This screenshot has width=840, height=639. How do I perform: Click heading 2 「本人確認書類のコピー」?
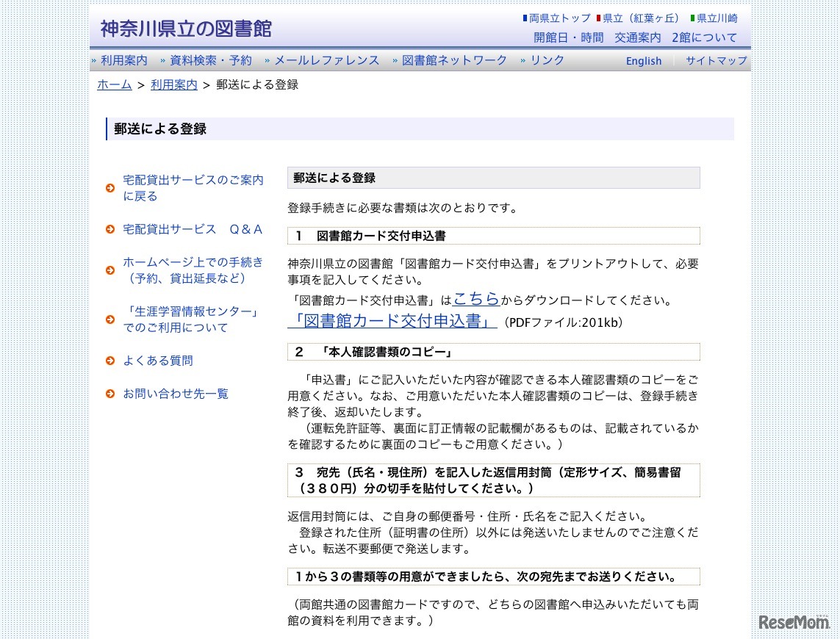click(x=493, y=352)
